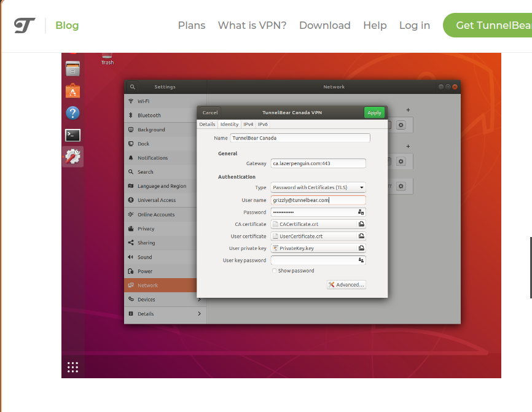This screenshot has height=412, width=532.
Task: Click the green Apply button
Action: (x=374, y=112)
